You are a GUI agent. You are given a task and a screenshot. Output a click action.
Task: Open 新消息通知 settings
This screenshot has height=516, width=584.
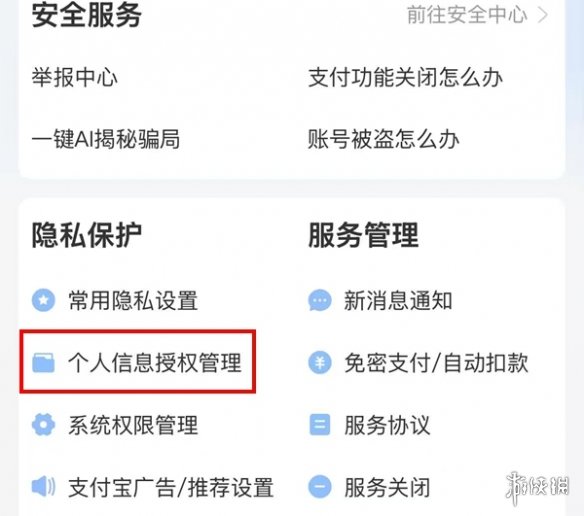coord(398,300)
